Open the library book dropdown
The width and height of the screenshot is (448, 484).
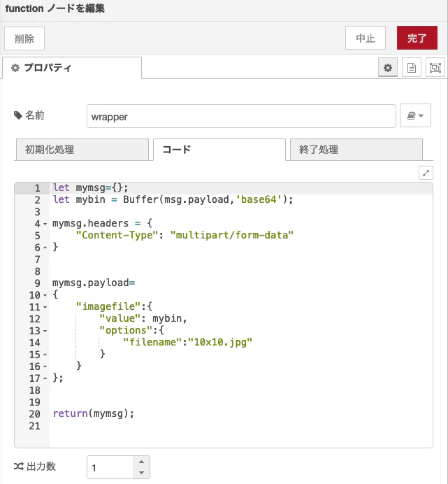pyautogui.click(x=415, y=115)
